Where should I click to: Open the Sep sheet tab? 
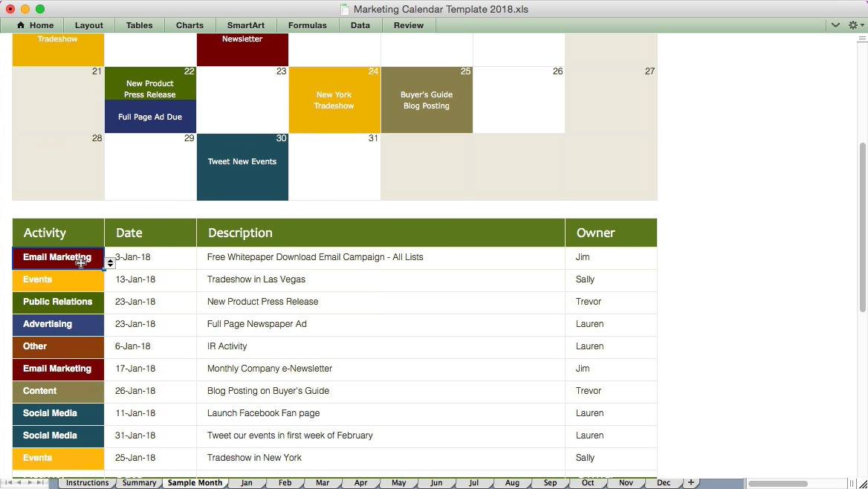(550, 483)
